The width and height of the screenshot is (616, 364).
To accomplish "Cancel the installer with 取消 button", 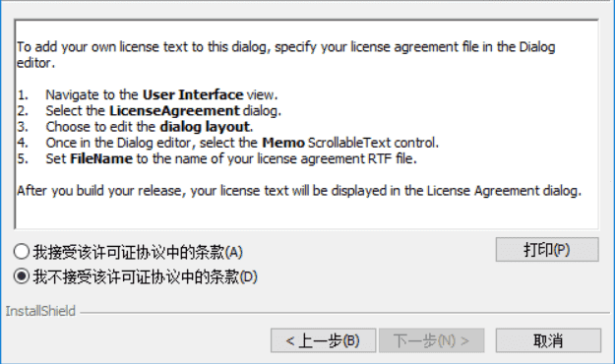I will (548, 340).
